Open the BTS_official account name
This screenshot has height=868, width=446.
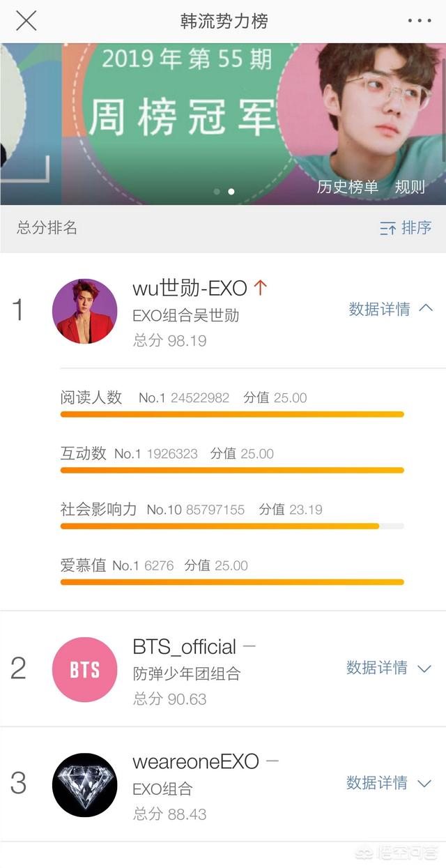185,647
